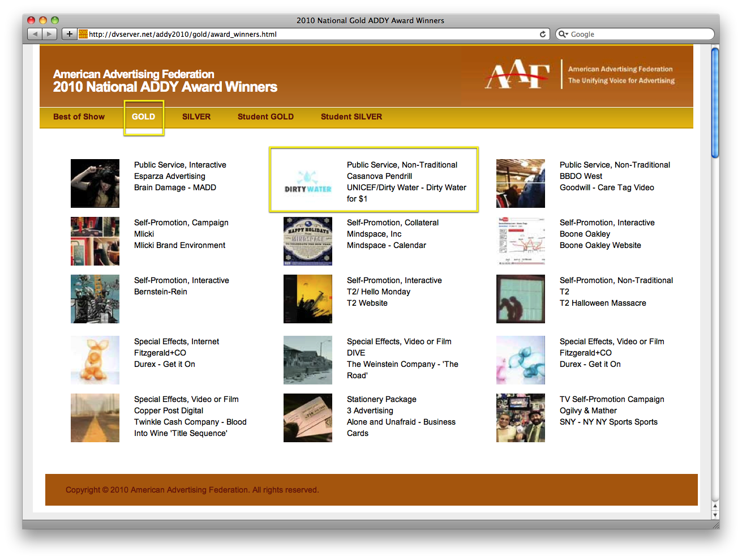
Task: Click the T2 Halloween Massacre thumbnail
Action: point(520,299)
